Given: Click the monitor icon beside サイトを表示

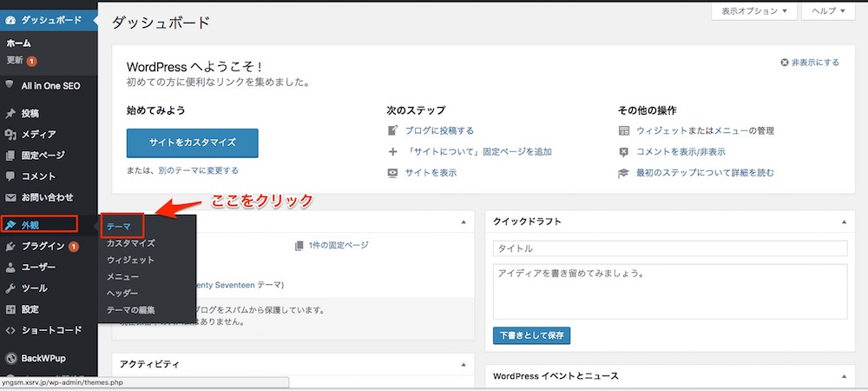Looking at the screenshot, I should tap(392, 173).
